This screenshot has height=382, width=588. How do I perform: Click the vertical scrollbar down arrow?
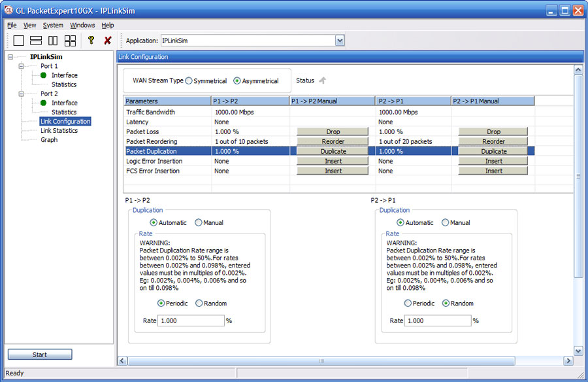tap(578, 351)
